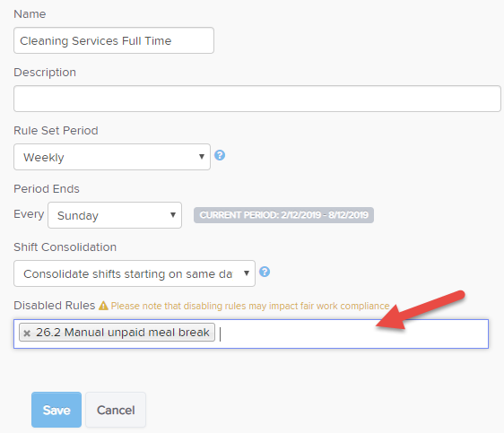Focus the empty Description field

(257, 99)
